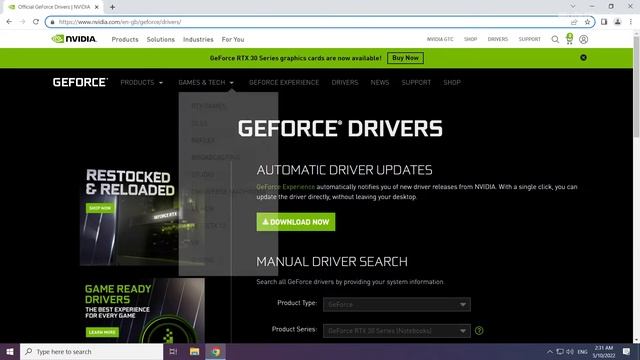
Task: Click the browser address bar URL
Action: [120, 22]
